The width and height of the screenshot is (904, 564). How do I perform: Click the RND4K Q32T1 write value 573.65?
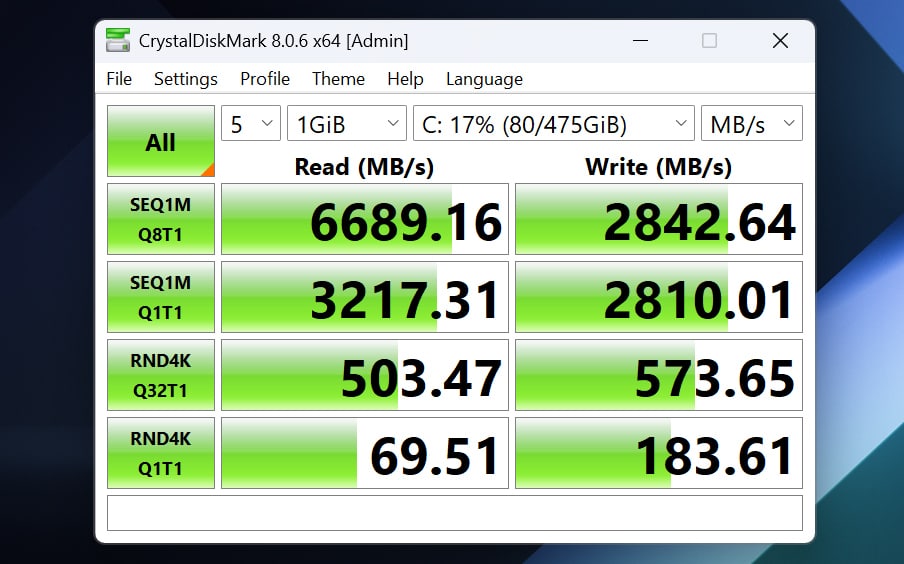click(x=659, y=375)
